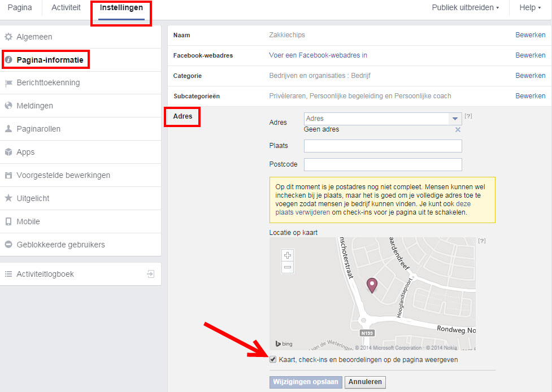Zoom out on the map with minus button
This screenshot has width=552, height=392.
tap(288, 267)
